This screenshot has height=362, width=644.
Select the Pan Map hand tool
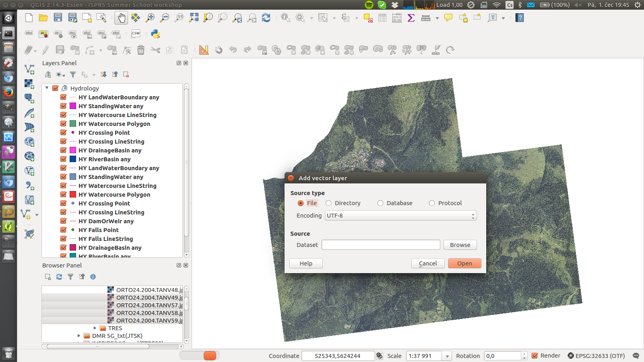point(121,18)
